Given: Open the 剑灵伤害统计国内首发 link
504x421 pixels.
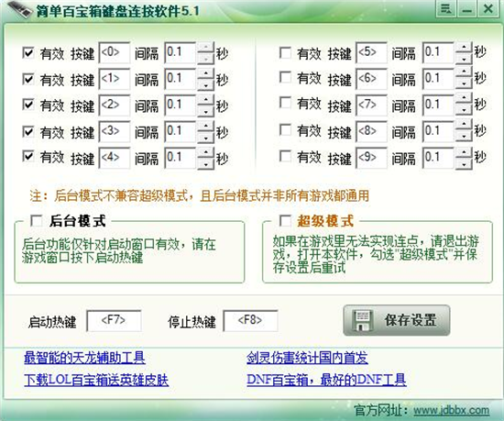Looking at the screenshot, I should pyautogui.click(x=307, y=358).
